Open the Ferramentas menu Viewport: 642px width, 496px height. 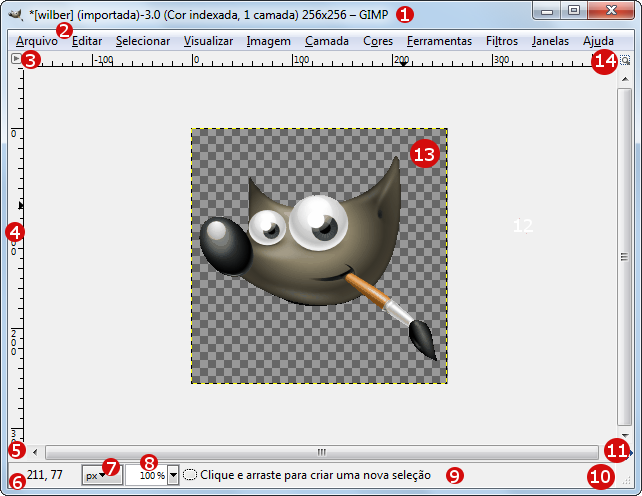pyautogui.click(x=439, y=41)
